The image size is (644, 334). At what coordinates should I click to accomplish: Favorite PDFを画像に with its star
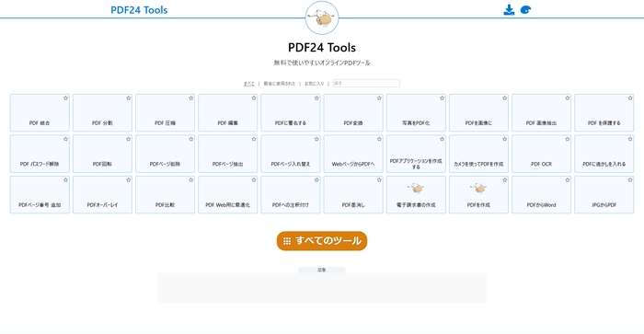[505, 98]
